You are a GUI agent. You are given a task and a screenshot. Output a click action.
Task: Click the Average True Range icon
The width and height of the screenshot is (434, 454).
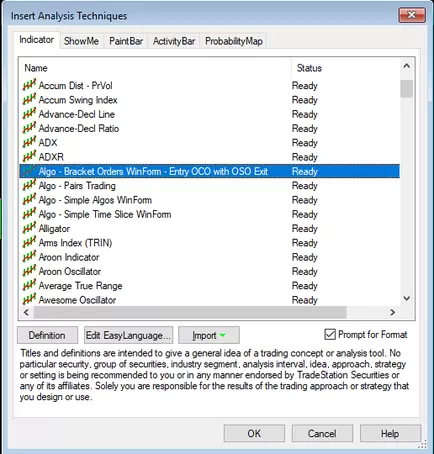29,285
